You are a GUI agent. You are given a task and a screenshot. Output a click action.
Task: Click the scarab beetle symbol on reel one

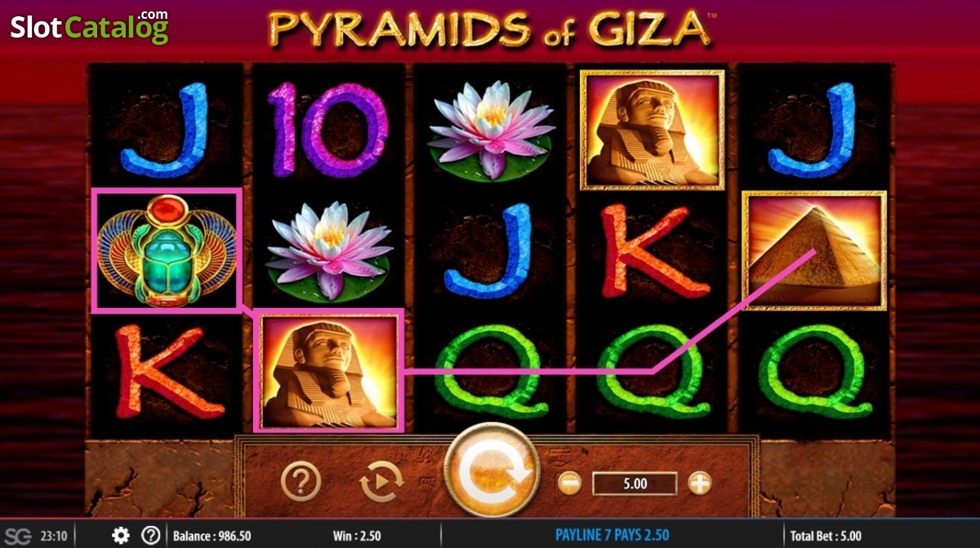(x=167, y=251)
